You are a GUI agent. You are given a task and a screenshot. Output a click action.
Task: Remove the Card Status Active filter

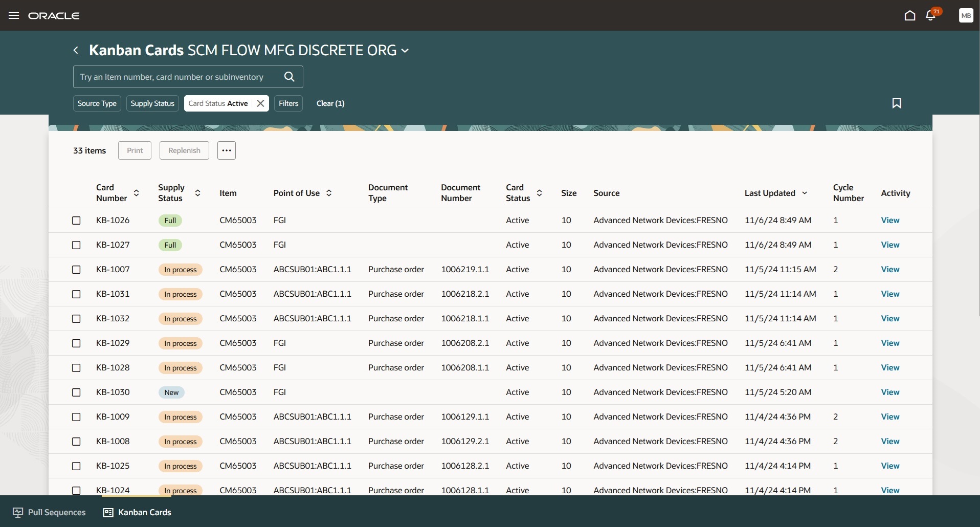click(x=260, y=103)
